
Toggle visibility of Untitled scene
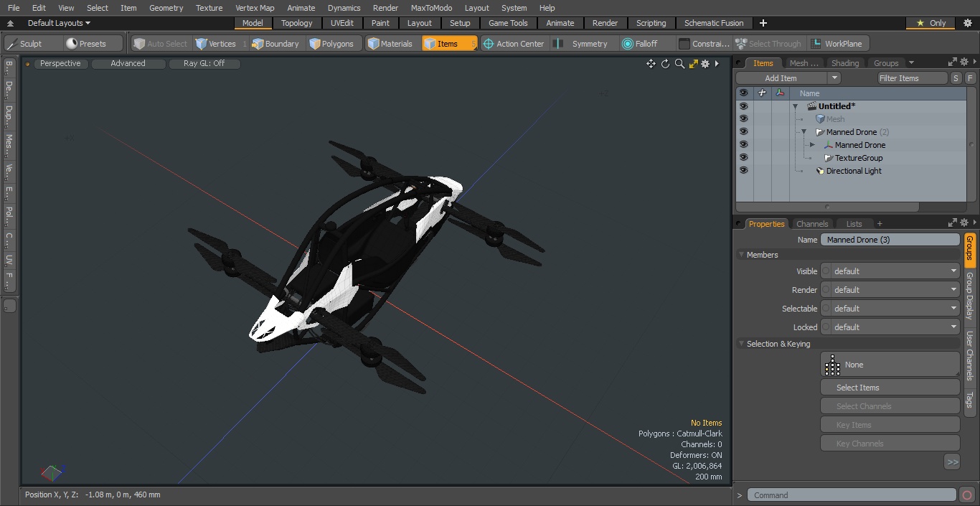(x=743, y=106)
